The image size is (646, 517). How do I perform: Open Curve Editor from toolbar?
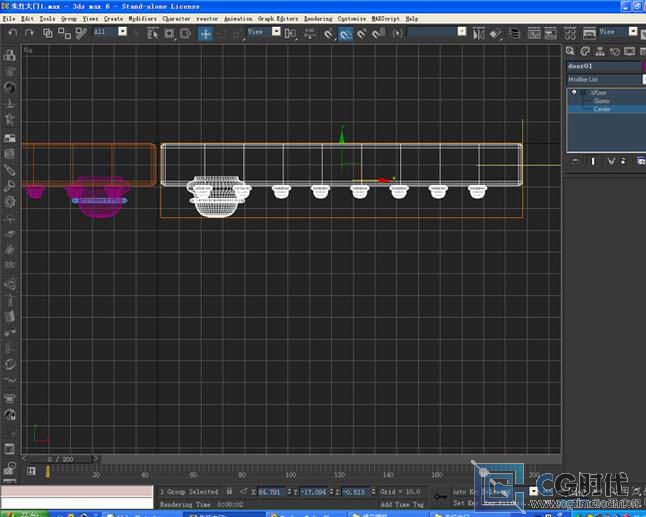(x=534, y=33)
